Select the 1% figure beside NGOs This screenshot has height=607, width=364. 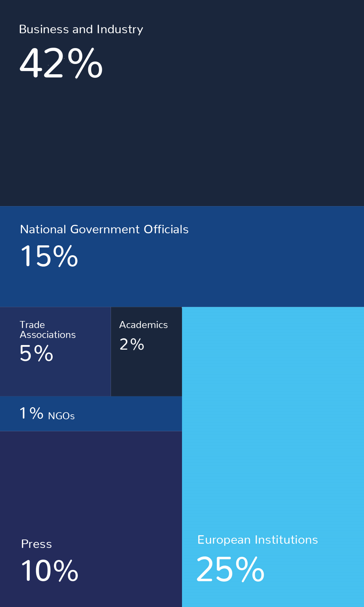(31, 413)
